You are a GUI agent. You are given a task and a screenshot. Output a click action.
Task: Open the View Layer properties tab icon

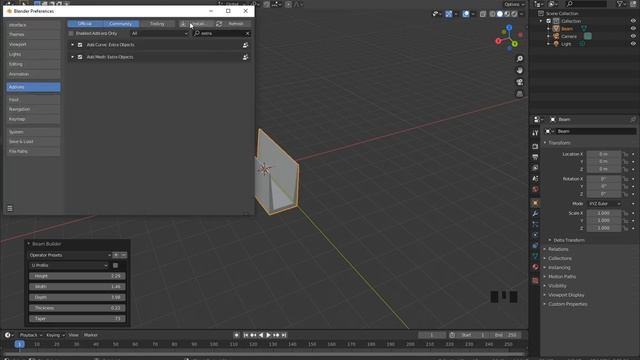pyautogui.click(x=535, y=168)
